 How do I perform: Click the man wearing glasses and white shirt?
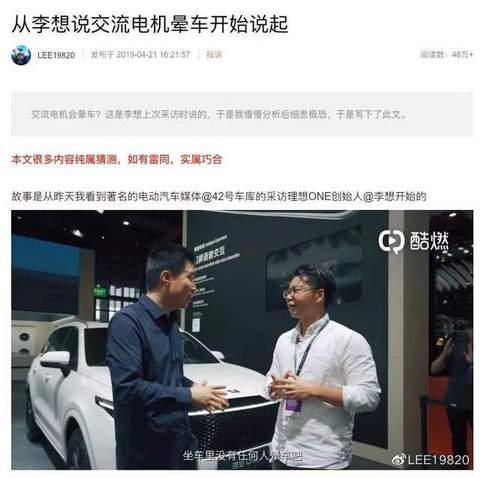coord(322,367)
